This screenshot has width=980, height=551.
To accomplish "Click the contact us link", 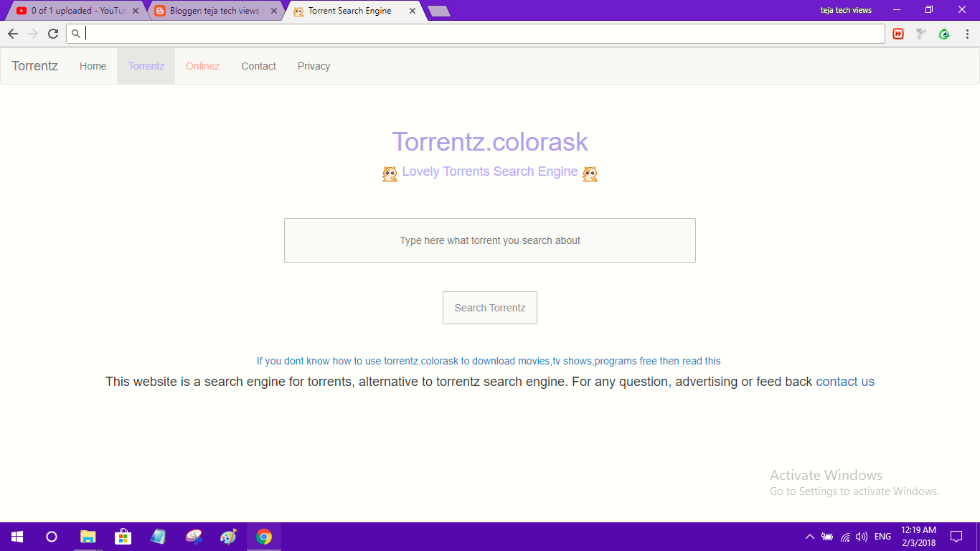I will (x=845, y=382).
